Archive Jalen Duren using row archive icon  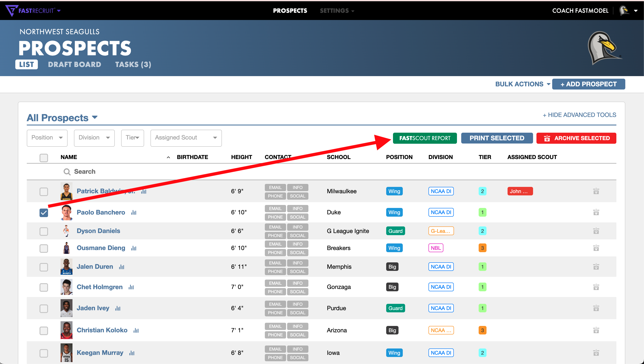pyautogui.click(x=596, y=267)
